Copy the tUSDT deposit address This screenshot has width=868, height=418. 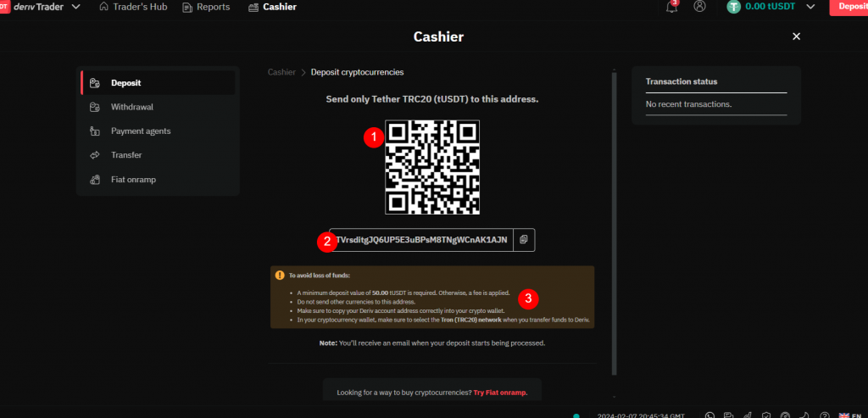point(524,240)
